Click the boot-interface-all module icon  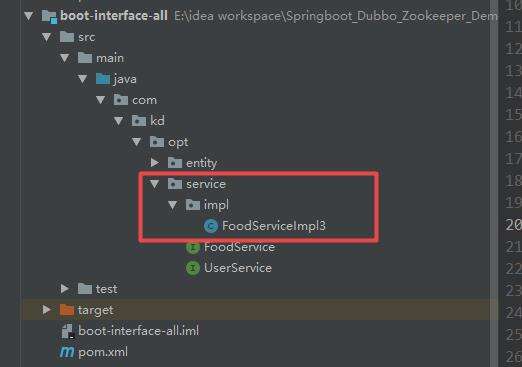click(49, 16)
